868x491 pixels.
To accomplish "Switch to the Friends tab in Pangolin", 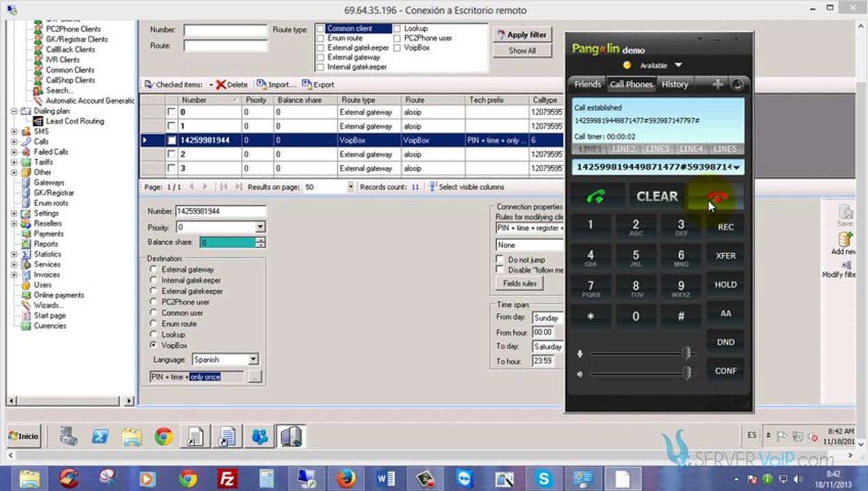I will pos(588,85).
